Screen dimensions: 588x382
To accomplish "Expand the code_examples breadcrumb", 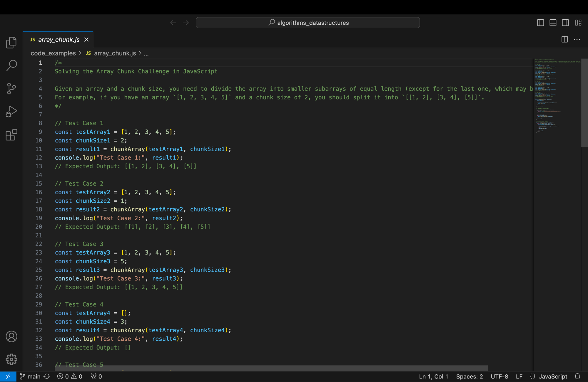I will (54, 53).
